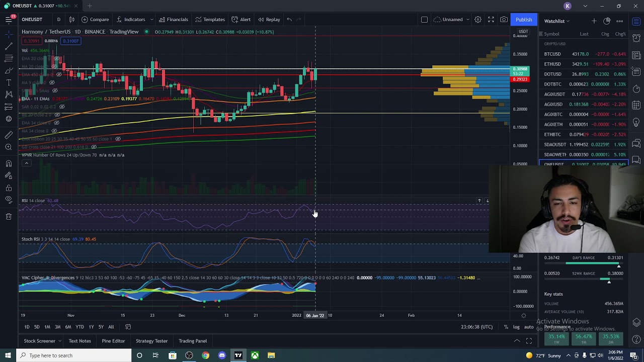
Task: Click the select layout square icon
Action: point(424,20)
